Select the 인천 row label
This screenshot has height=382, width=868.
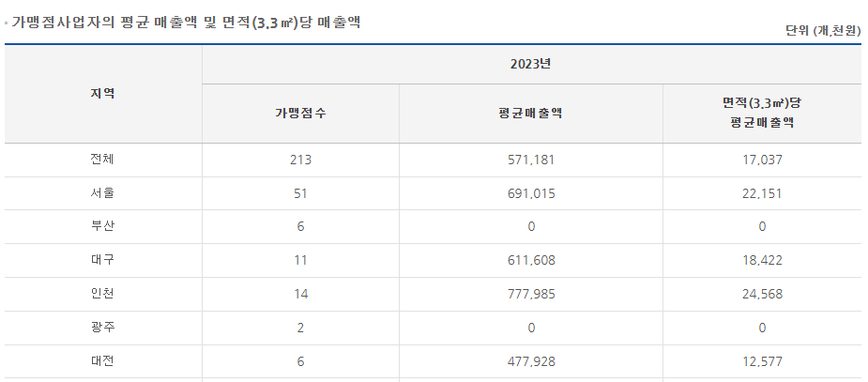[103, 294]
